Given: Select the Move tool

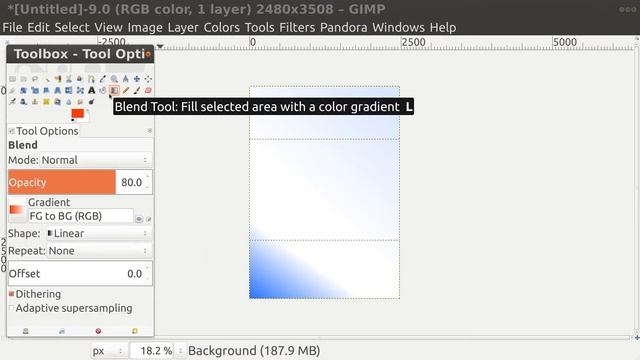Looking at the screenshot, I should [x=137, y=79].
